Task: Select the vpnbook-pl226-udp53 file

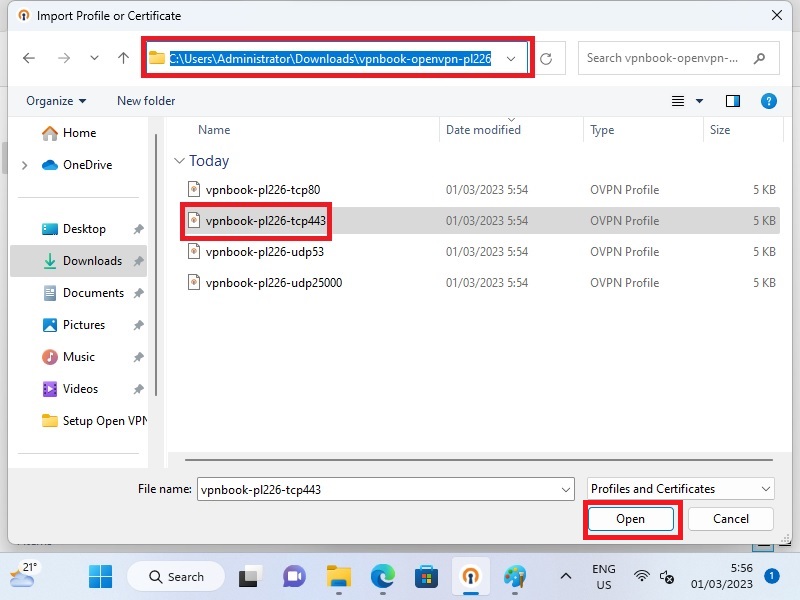Action: pos(264,252)
